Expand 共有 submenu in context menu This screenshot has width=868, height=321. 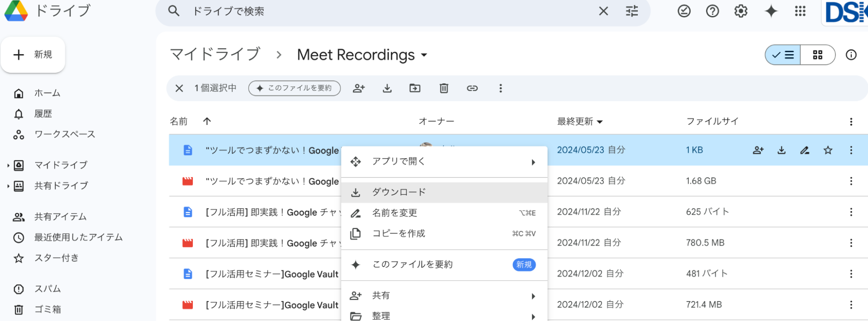[444, 296]
